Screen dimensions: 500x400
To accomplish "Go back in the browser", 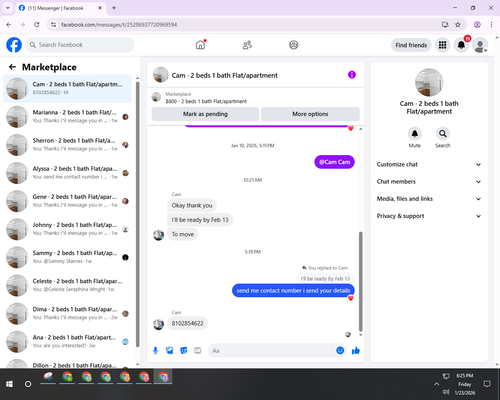I will (9, 24).
